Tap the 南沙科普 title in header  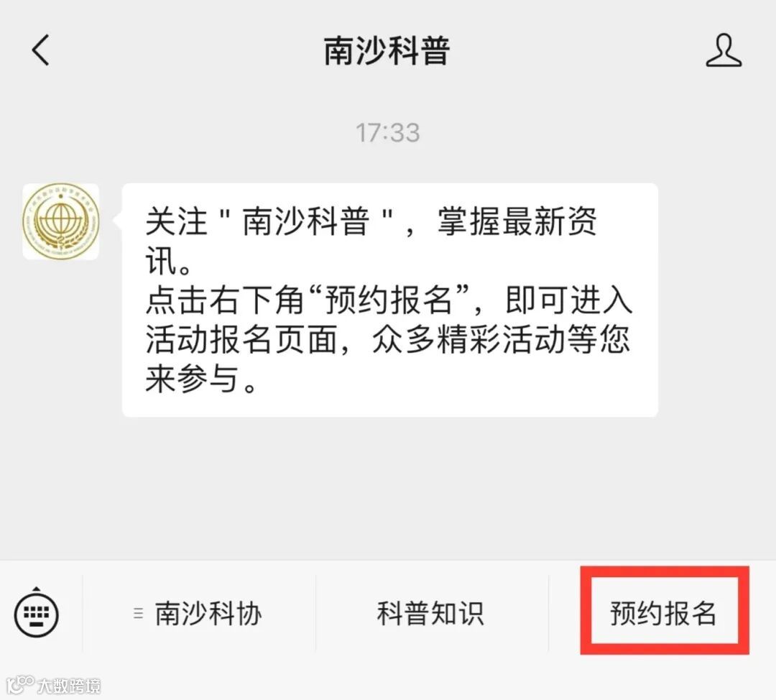click(x=387, y=50)
